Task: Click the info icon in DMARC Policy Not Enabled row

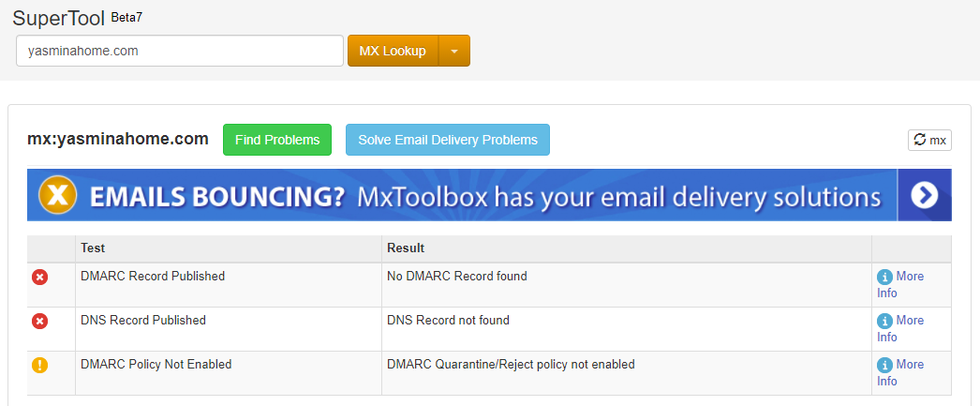Action: click(x=884, y=366)
